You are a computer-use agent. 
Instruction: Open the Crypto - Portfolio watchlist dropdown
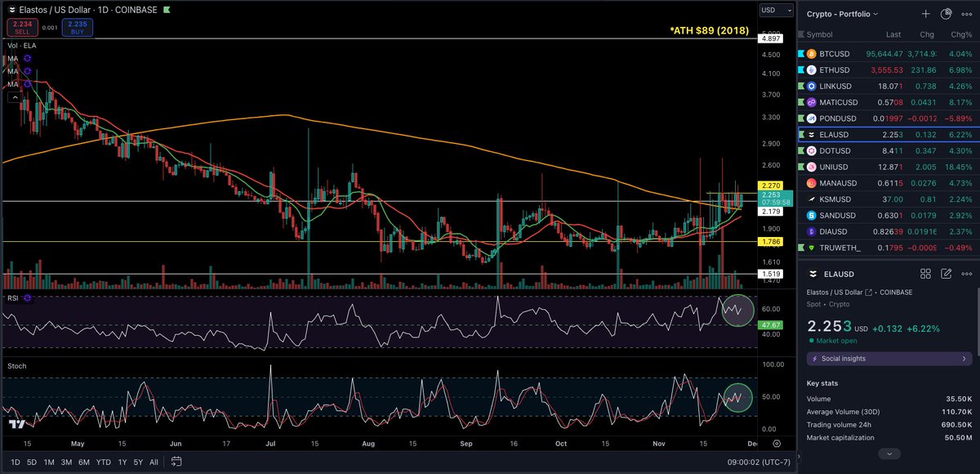(x=843, y=14)
